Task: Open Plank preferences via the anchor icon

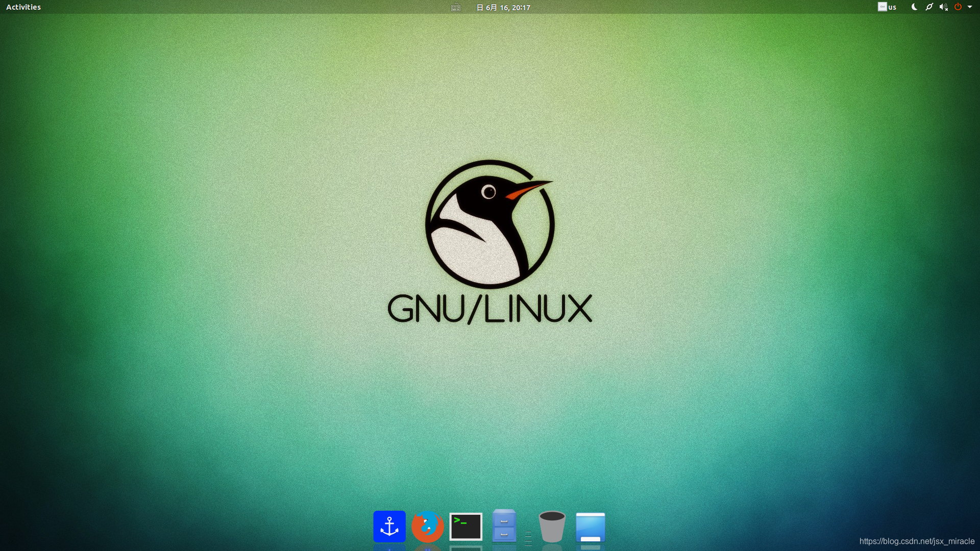Action: 389,527
